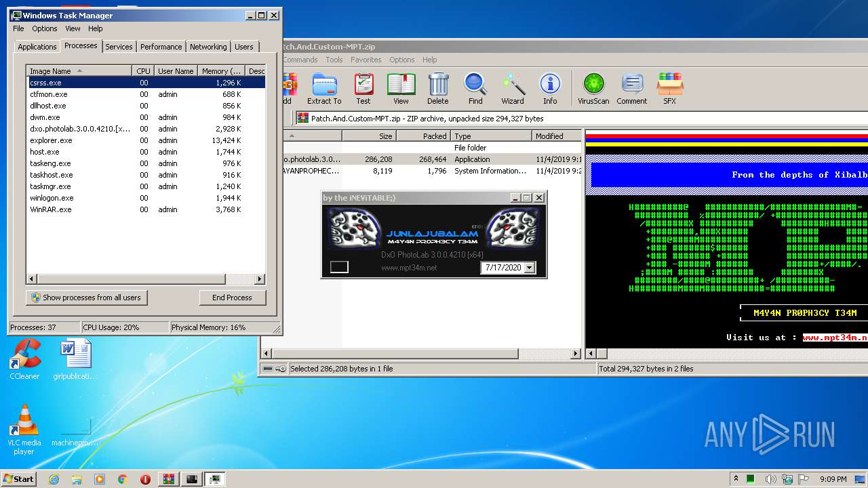Switch to the Users tab
Screen dimensions: 868x488
(x=244, y=47)
